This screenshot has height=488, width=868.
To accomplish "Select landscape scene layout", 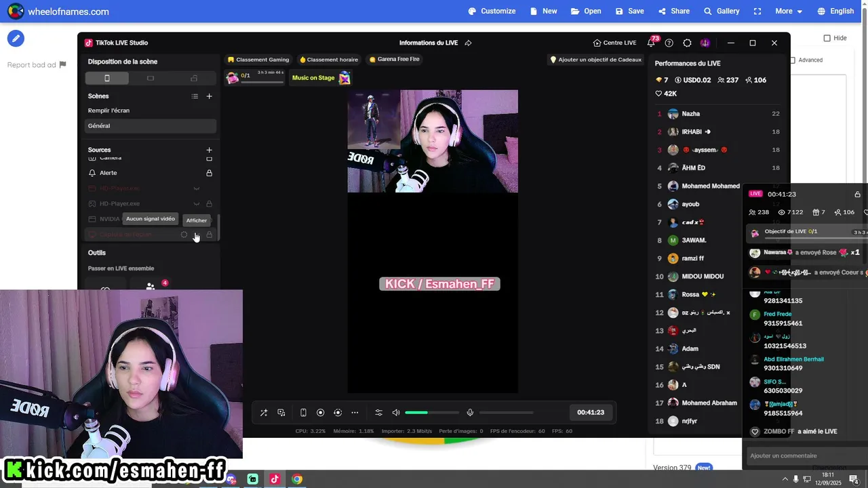I will tap(151, 78).
